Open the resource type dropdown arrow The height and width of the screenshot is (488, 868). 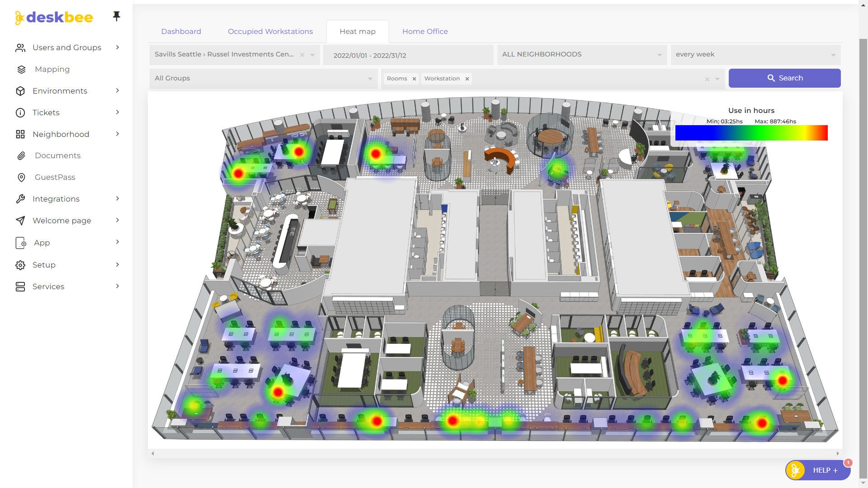tap(717, 79)
